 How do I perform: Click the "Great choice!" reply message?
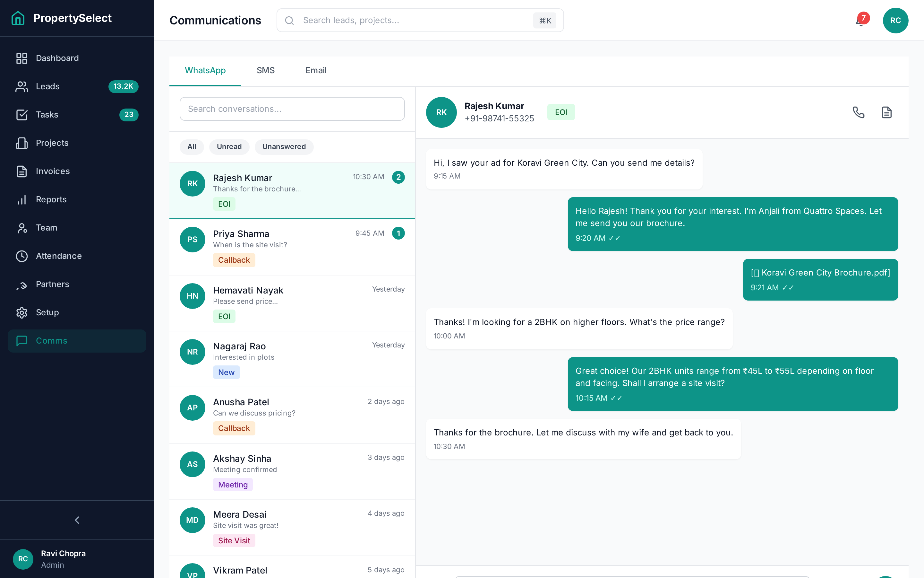click(x=733, y=384)
